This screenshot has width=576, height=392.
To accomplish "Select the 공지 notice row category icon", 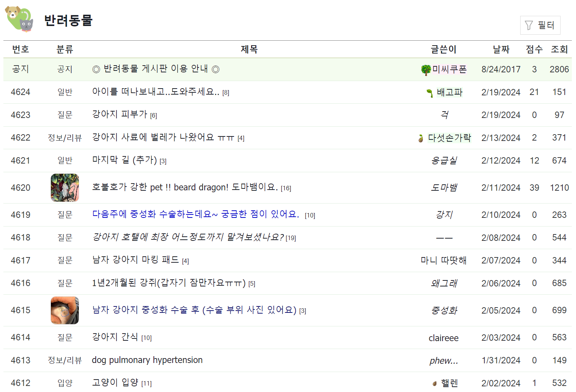I will click(64, 69).
